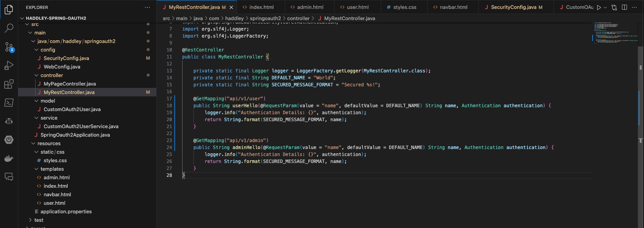This screenshot has height=228, width=644.
Task: Open run options dropdown arrow beside play
Action: 605,7
